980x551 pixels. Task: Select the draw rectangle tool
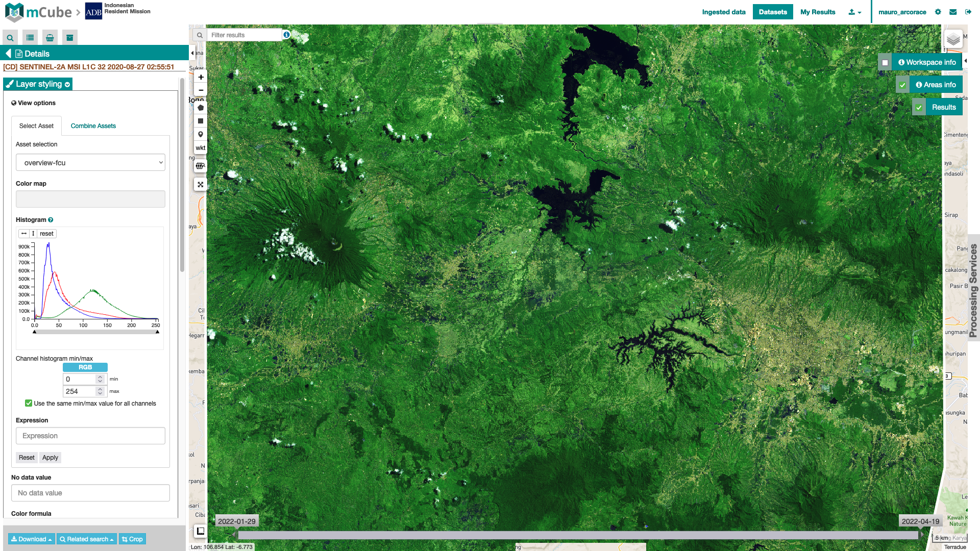tap(201, 121)
